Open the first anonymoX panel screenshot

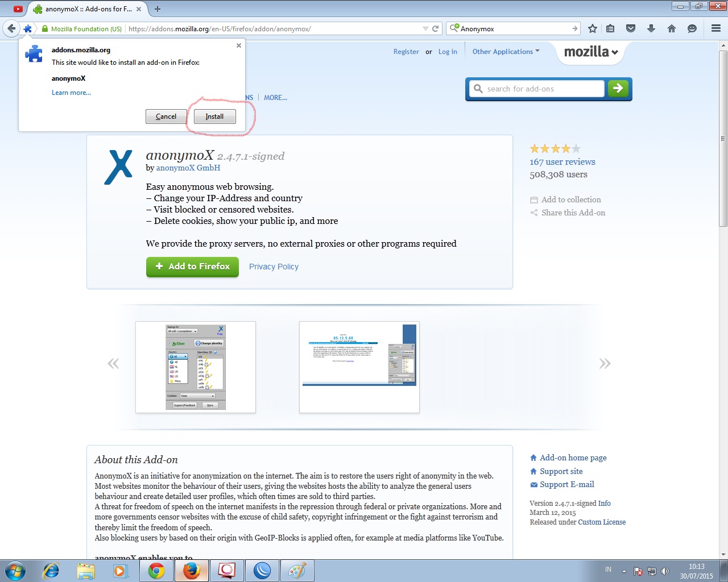(x=196, y=367)
